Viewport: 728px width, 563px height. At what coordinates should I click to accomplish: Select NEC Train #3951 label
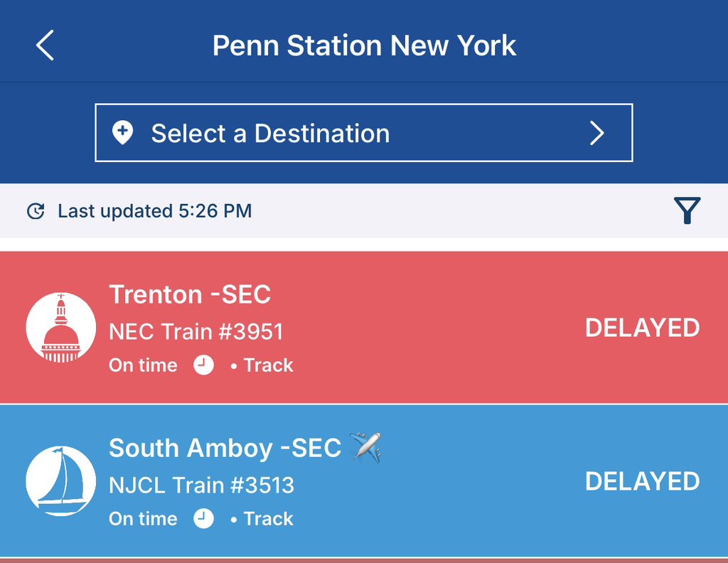point(196,332)
